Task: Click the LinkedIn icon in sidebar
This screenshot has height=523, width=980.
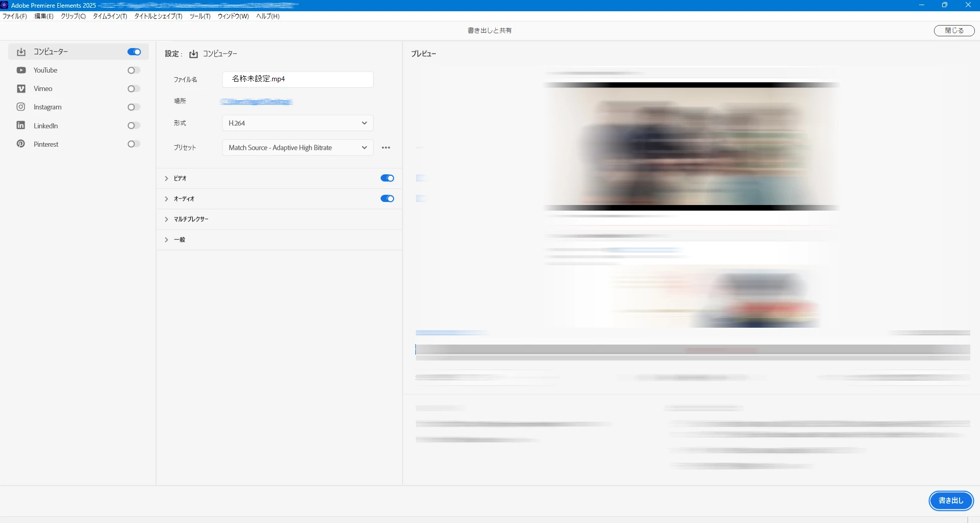Action: [21, 125]
